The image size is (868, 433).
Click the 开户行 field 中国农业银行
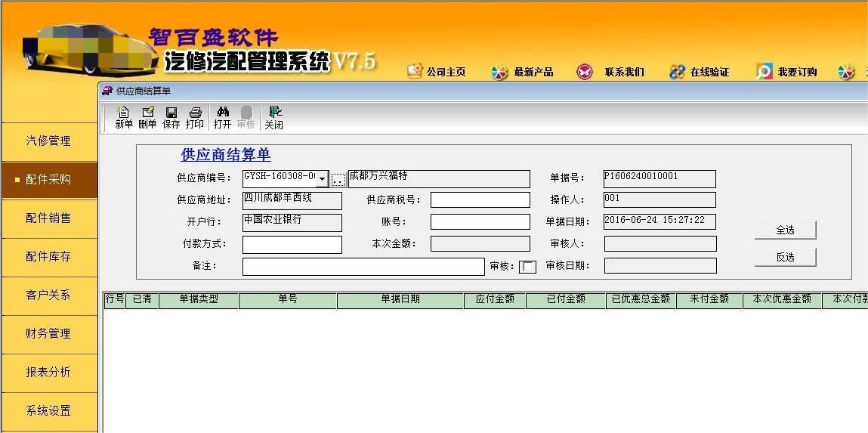click(x=292, y=223)
